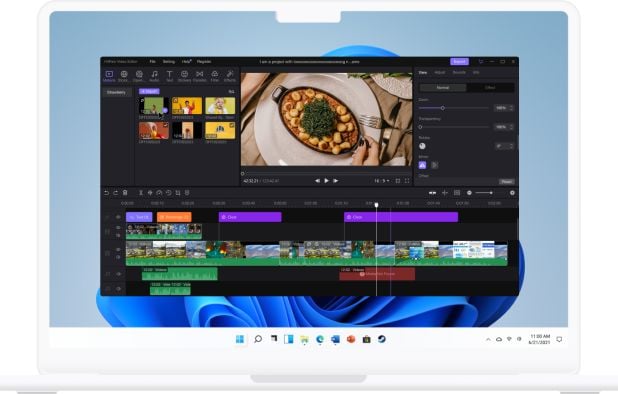
Task: Open the Help menu
Action: pos(186,61)
